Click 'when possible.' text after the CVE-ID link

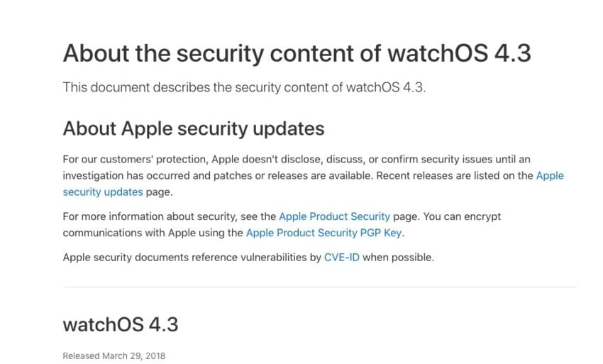[x=399, y=257]
